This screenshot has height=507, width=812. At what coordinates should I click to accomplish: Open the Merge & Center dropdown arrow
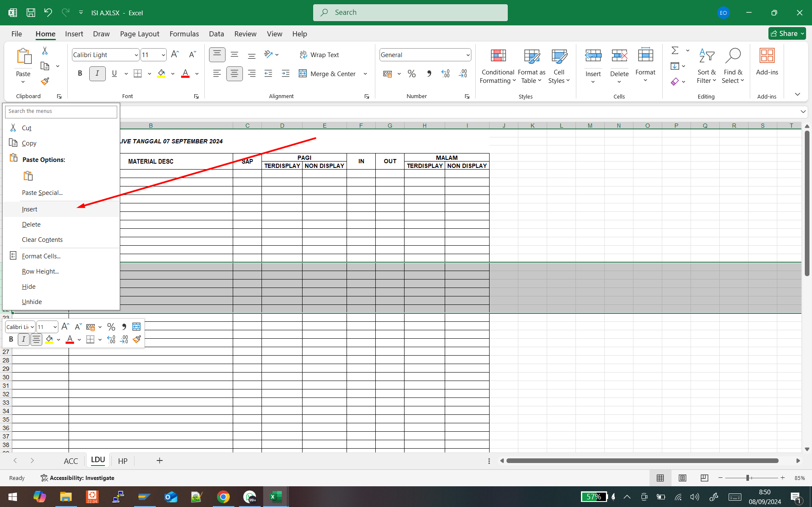click(365, 74)
